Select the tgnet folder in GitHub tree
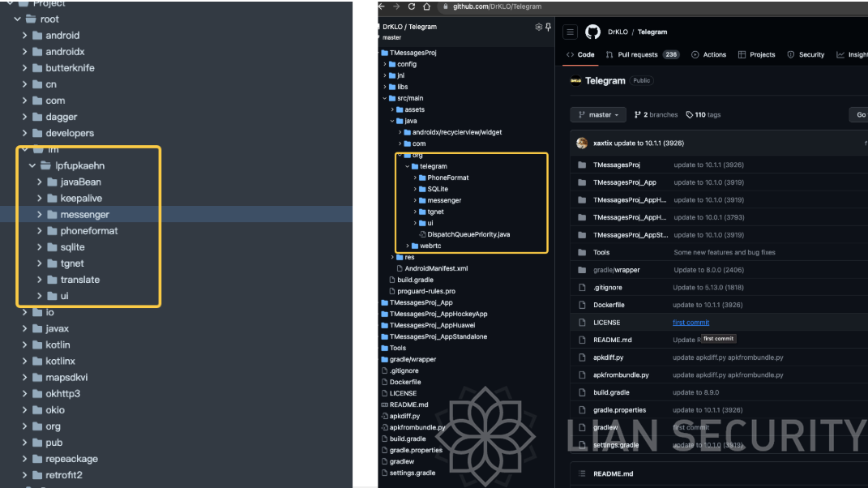 [x=436, y=212]
